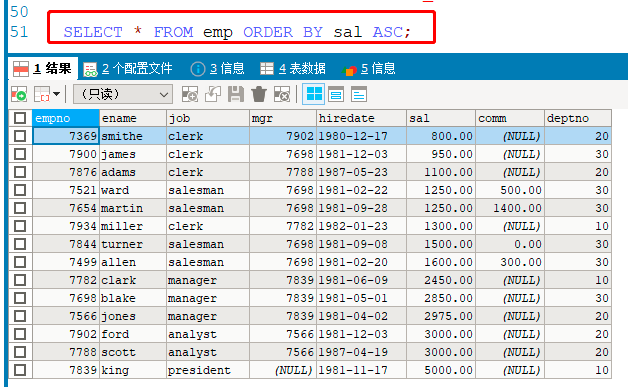Click the cancel changes icon
The image size is (628, 387).
[282, 95]
